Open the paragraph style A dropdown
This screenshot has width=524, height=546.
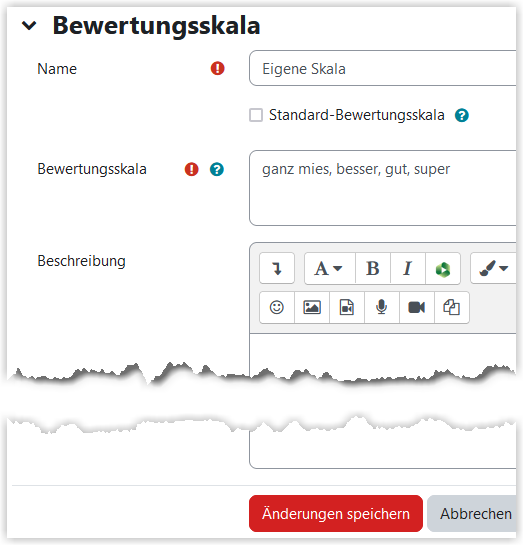pyautogui.click(x=329, y=268)
